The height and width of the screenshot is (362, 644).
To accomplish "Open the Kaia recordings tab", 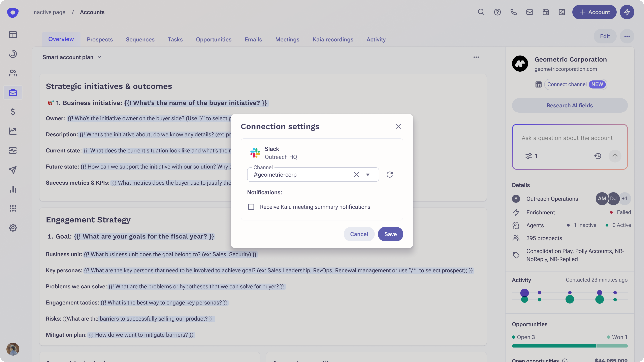I will point(333,39).
